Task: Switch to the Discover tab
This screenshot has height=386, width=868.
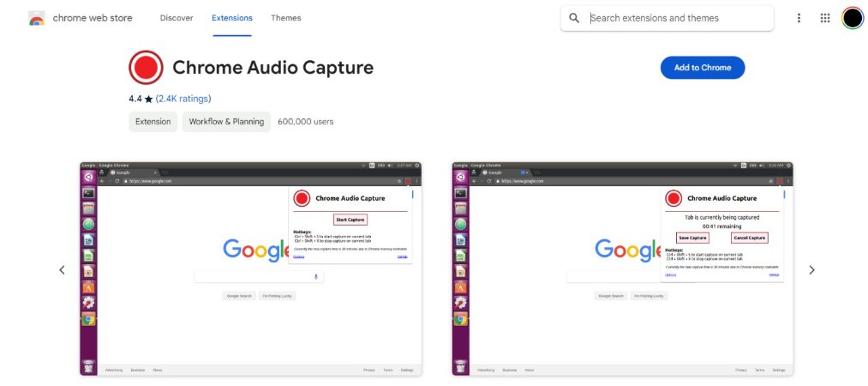Action: click(x=176, y=18)
